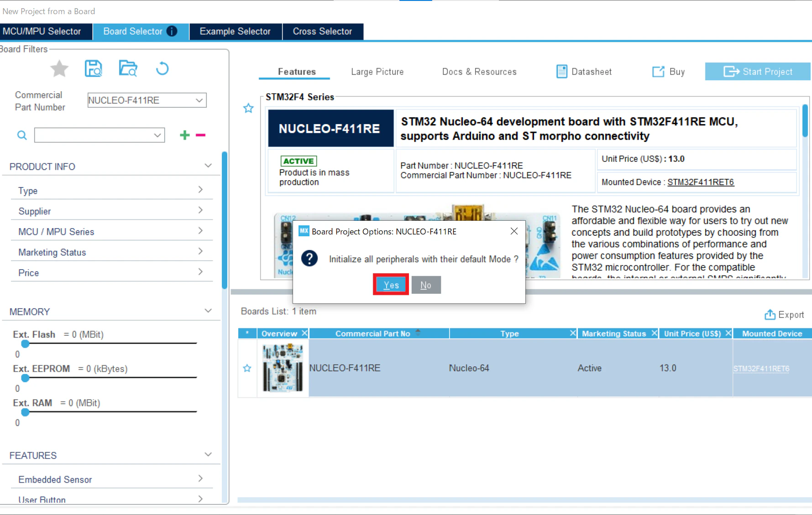Click the favorites star filter icon
812x515 pixels.
[59, 69]
